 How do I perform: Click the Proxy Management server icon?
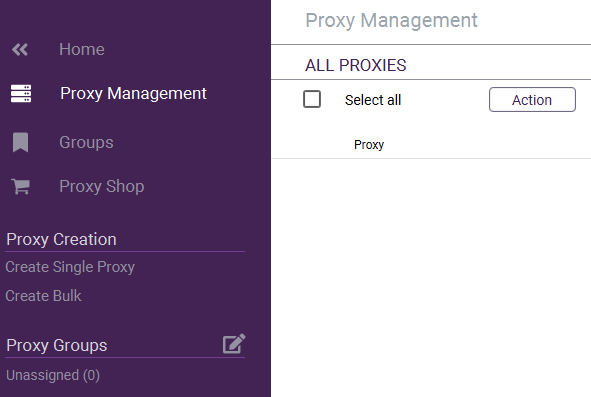(x=21, y=94)
